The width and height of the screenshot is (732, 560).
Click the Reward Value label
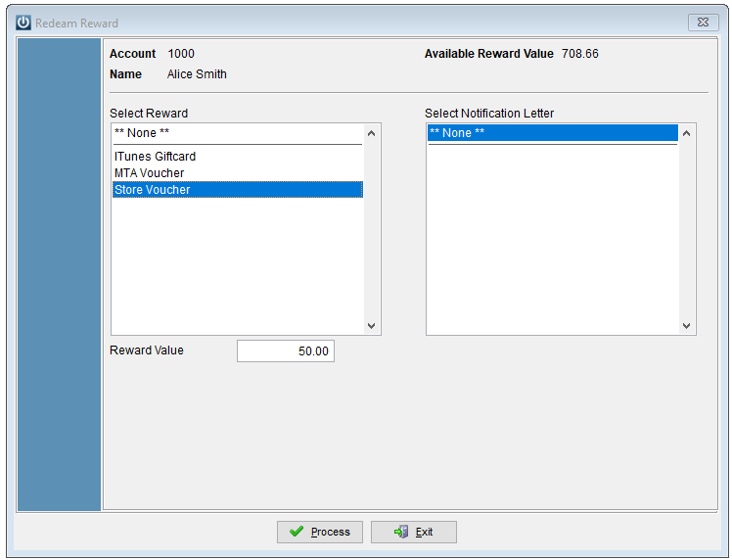147,350
